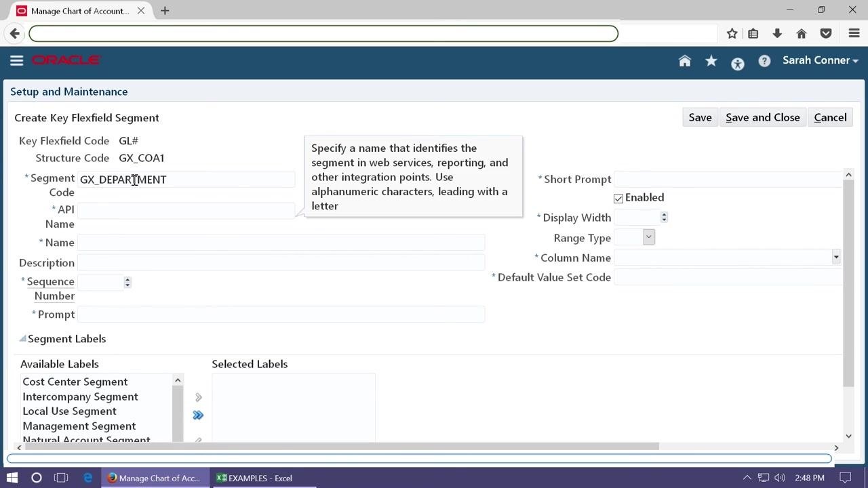Screen dimensions: 868x488
Task: Click the Display Width spinner arrows
Action: (x=664, y=218)
